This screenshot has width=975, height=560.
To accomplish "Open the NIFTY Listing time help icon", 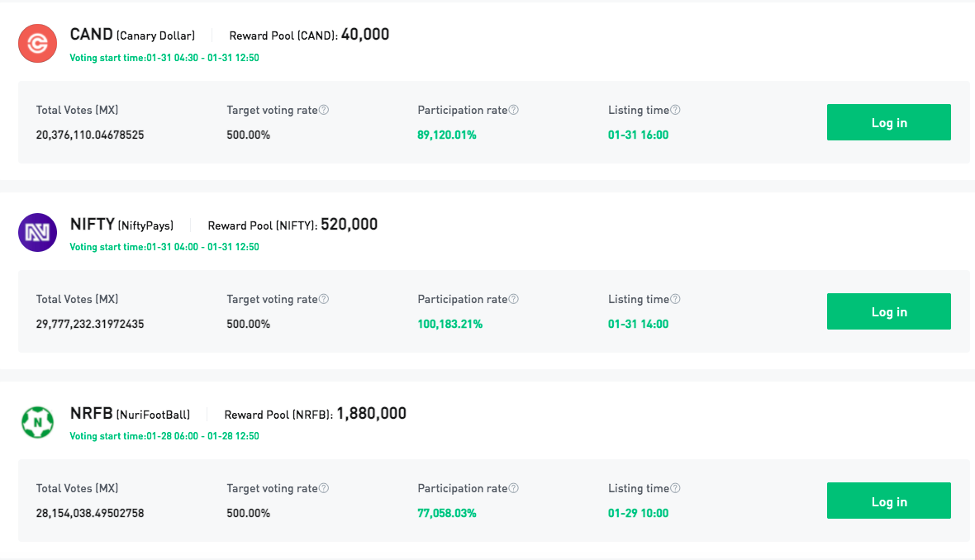I will coord(675,299).
